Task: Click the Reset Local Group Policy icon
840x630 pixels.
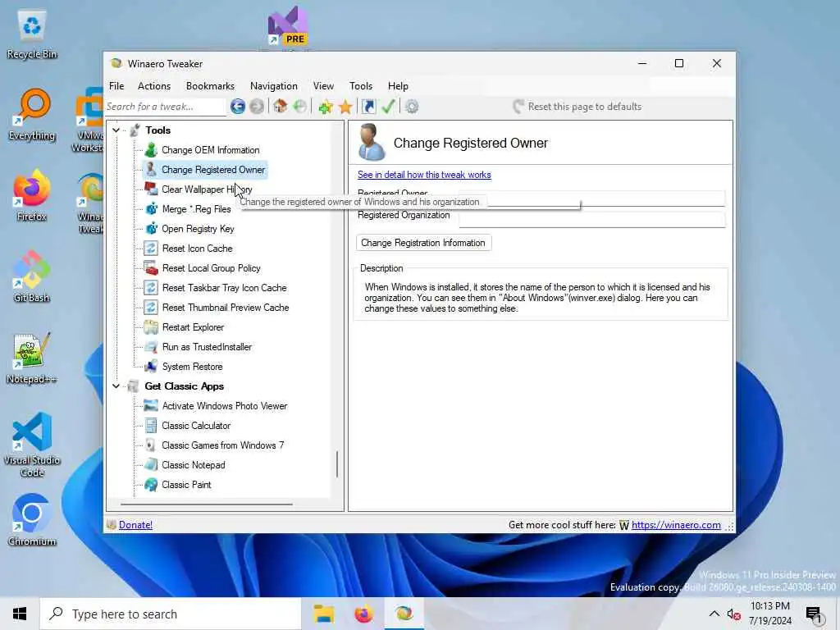Action: [x=151, y=268]
